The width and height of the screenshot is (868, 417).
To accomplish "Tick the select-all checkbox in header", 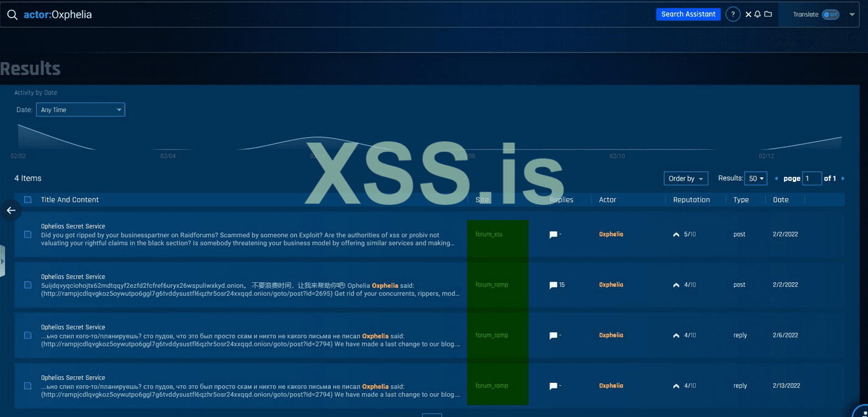I will 28,200.
